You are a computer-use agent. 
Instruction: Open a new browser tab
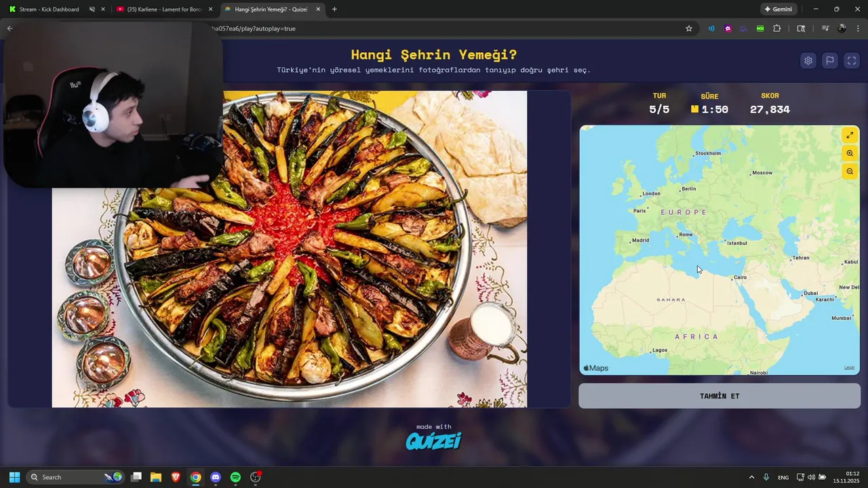[334, 9]
